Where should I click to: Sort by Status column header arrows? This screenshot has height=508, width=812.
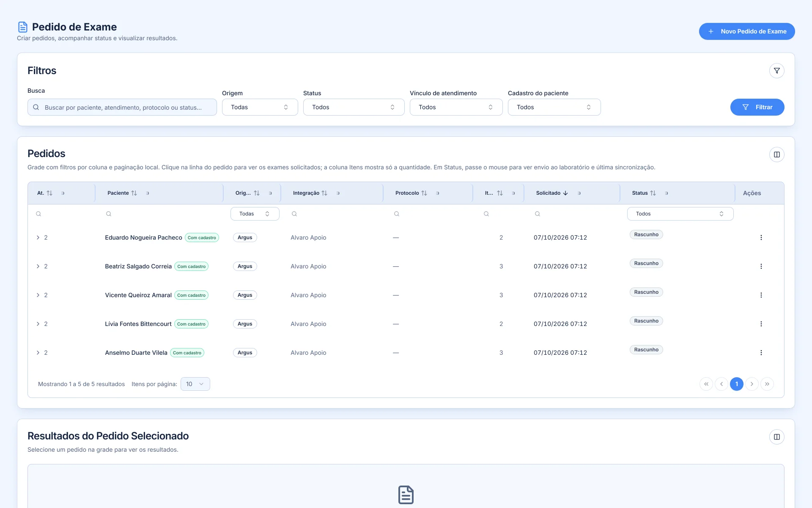coord(653,193)
